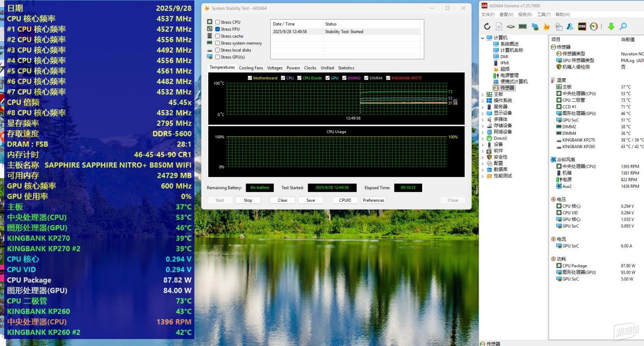Screen dimensions: 644x346
Task: Click the Preferences button
Action: [x=373, y=200]
